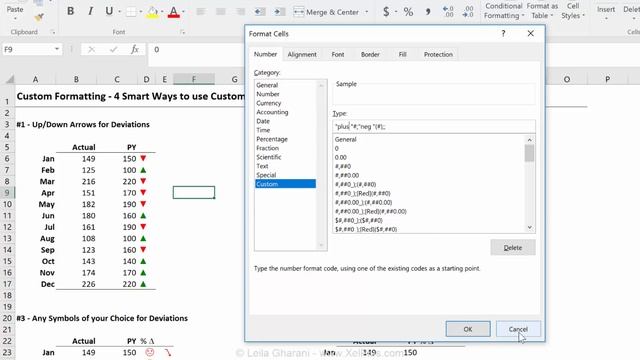Click Format Painter brush icon
Image resolution: width=640 pixels, height=360 pixels.
tap(39, 17)
